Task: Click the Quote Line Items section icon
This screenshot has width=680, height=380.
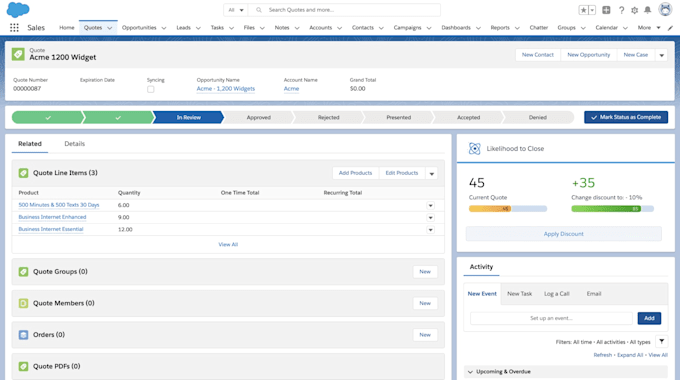Action: pos(23,173)
